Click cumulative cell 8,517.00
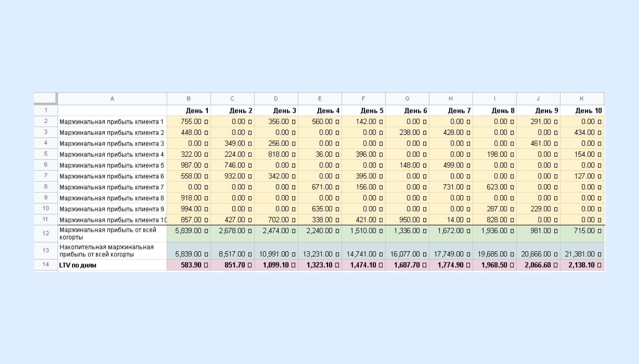Screen dimensions: 639x364 (233, 251)
